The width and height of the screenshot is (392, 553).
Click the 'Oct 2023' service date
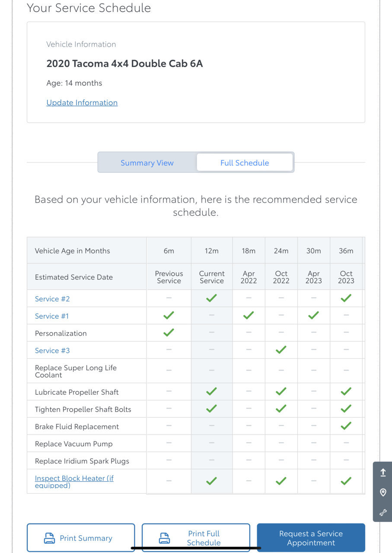[346, 277]
